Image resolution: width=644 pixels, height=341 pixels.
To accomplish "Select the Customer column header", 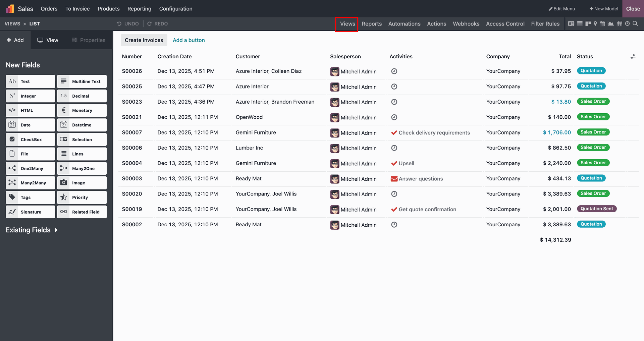I will click(x=248, y=56).
